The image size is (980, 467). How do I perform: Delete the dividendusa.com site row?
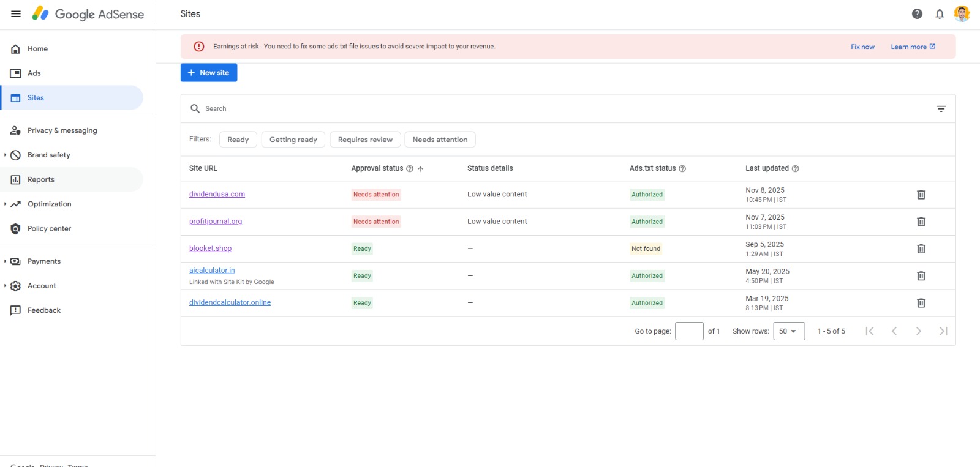click(x=921, y=195)
